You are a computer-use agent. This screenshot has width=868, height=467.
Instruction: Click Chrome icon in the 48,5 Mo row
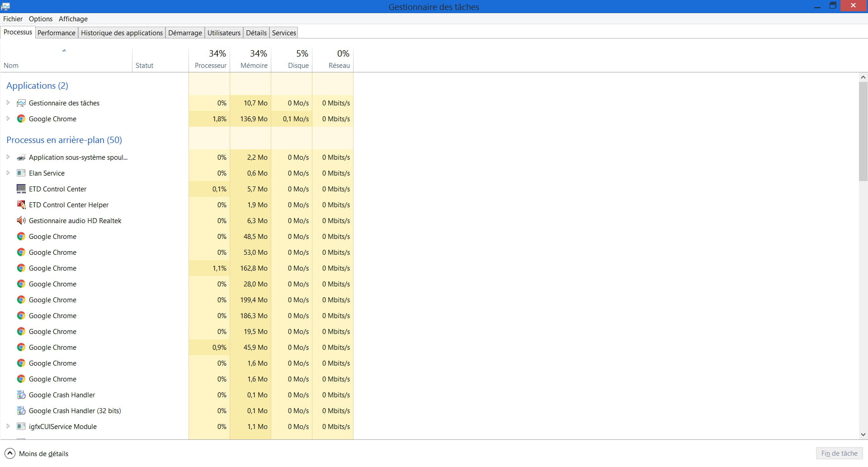tap(21, 237)
